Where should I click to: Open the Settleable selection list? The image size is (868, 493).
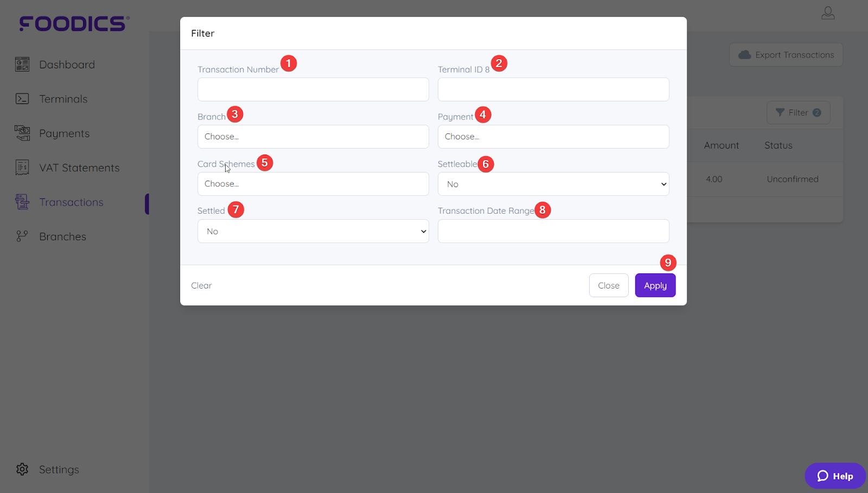(x=553, y=184)
